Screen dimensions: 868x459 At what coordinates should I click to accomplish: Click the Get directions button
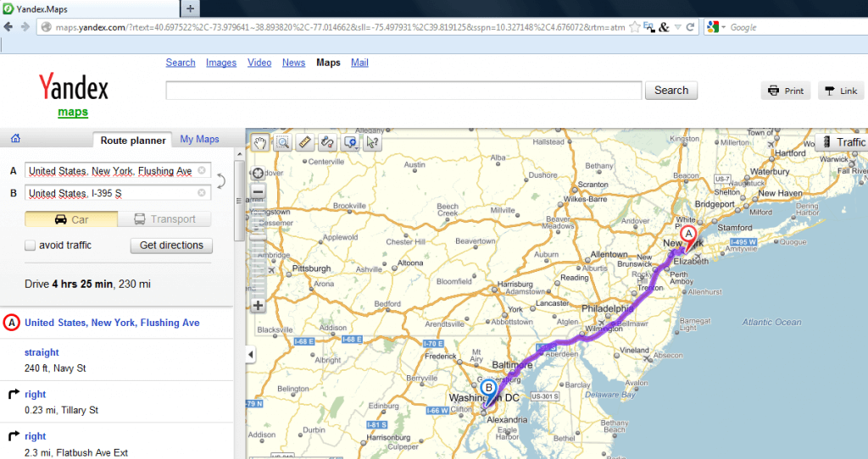point(171,246)
